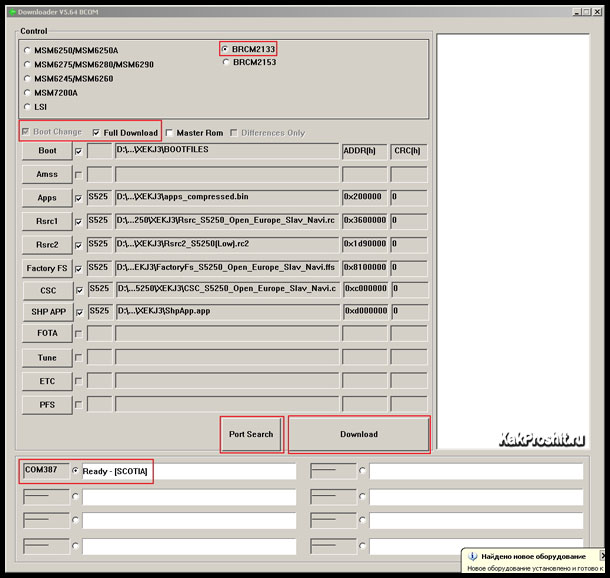Pick the LSI chipset option
The height and width of the screenshot is (578, 610).
(28, 107)
